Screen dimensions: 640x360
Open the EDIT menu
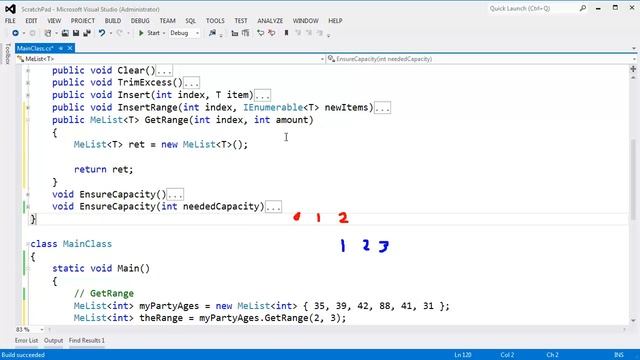31,21
